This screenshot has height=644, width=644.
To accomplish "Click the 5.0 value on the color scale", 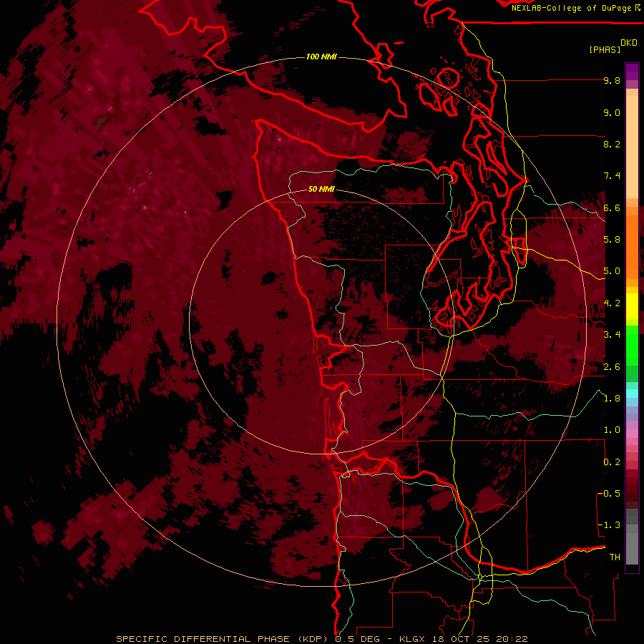I will pyautogui.click(x=612, y=271).
